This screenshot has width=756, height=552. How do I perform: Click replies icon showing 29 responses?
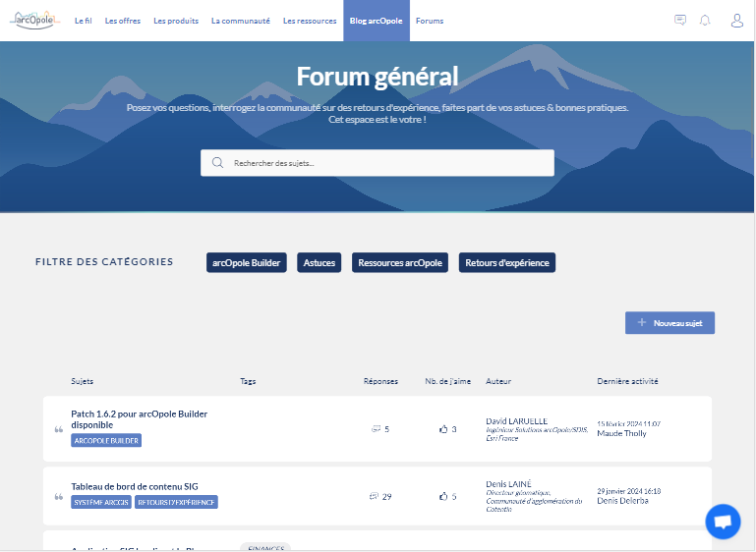374,496
